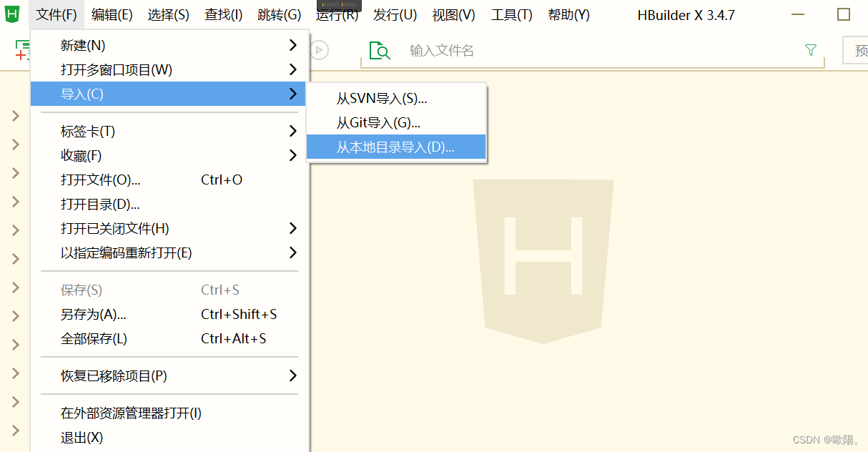This screenshot has width=868, height=452.
Task: Select the highlighted 导入(C) entry
Action: (169, 94)
